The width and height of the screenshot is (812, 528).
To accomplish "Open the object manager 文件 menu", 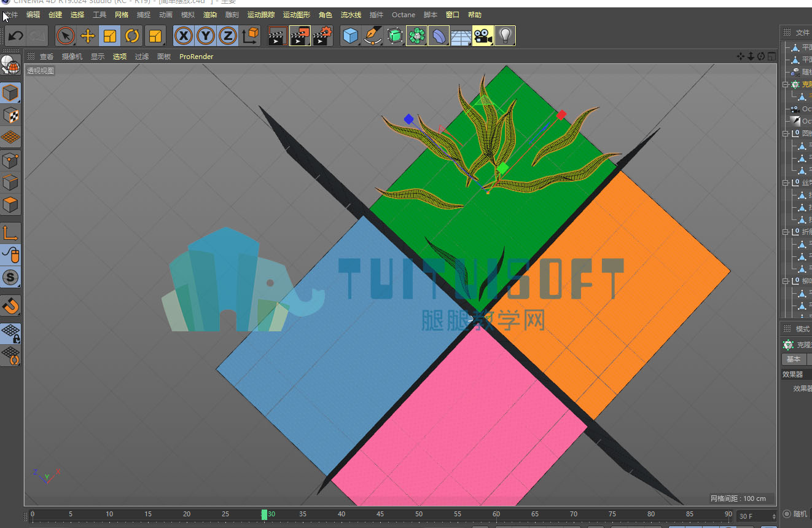I will (x=803, y=33).
